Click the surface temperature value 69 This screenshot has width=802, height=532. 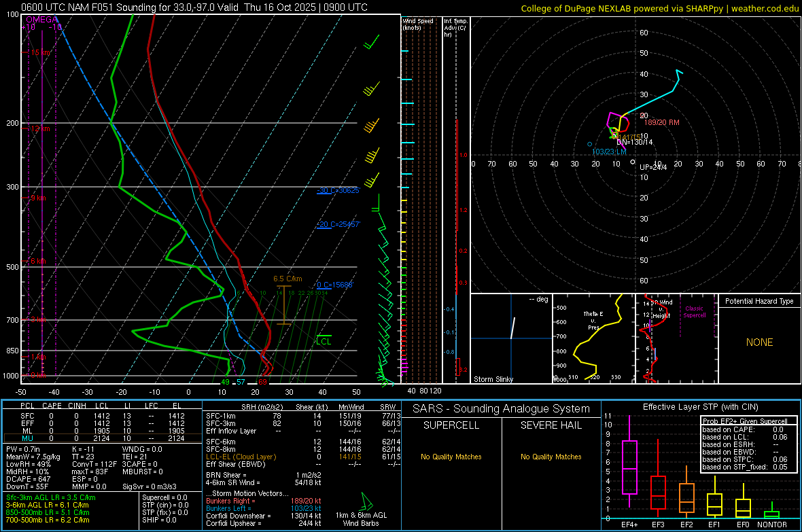tap(262, 382)
